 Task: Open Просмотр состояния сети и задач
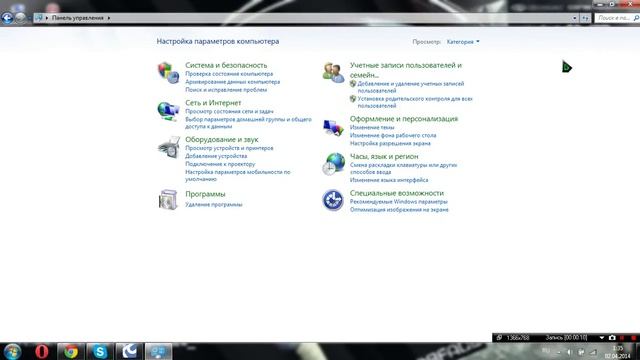coord(229,111)
